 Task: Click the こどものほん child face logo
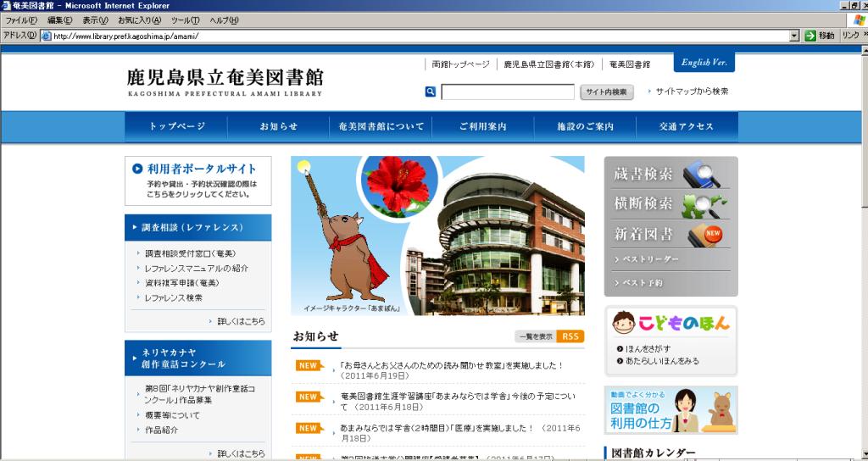pyautogui.click(x=624, y=323)
